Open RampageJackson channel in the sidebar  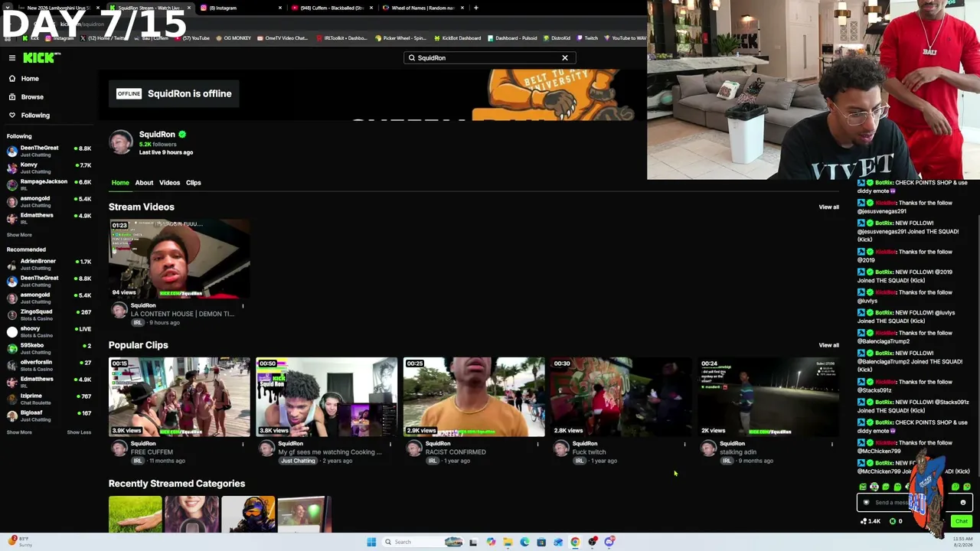49,184
